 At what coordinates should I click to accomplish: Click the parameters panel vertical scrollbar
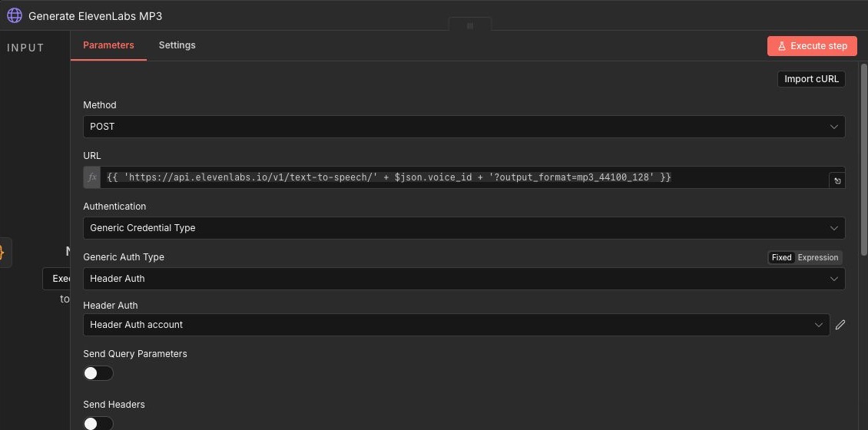pos(863,160)
